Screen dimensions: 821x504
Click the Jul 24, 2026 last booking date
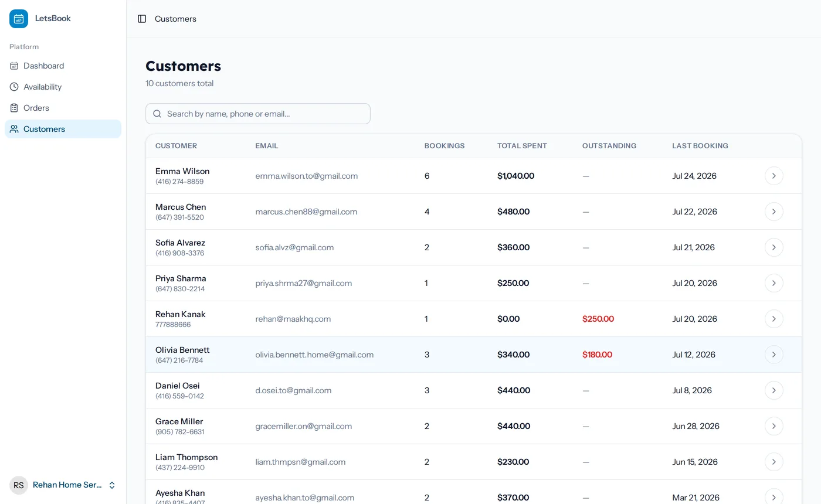(694, 176)
